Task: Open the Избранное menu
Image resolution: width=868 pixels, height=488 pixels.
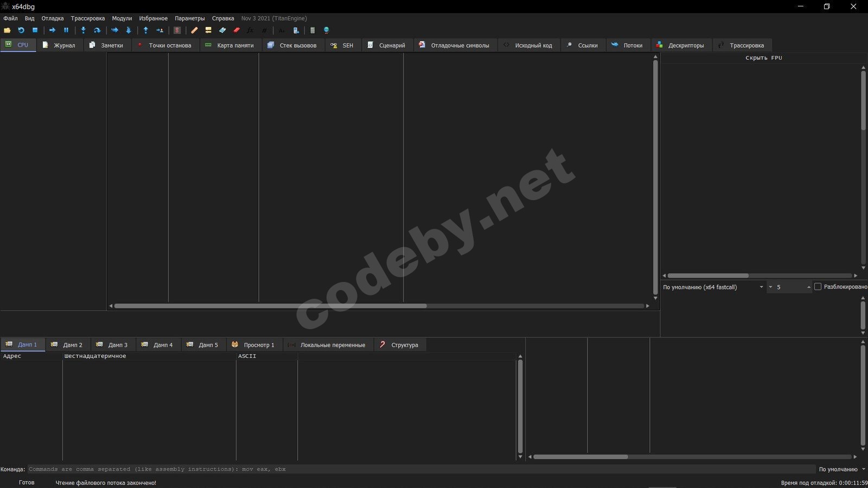Action: pyautogui.click(x=154, y=18)
